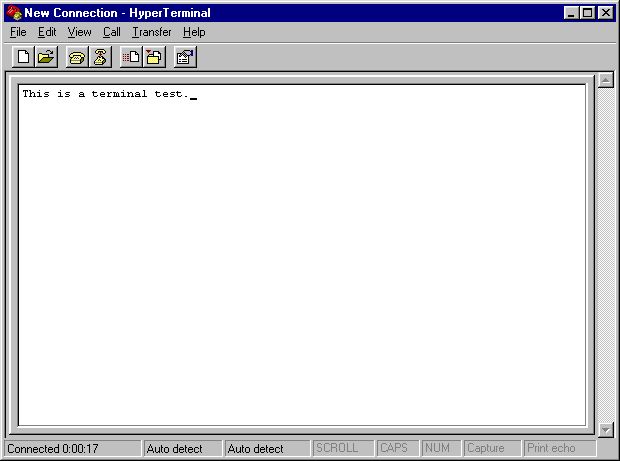Open the Transfer menu
620x461 pixels.
click(x=151, y=32)
